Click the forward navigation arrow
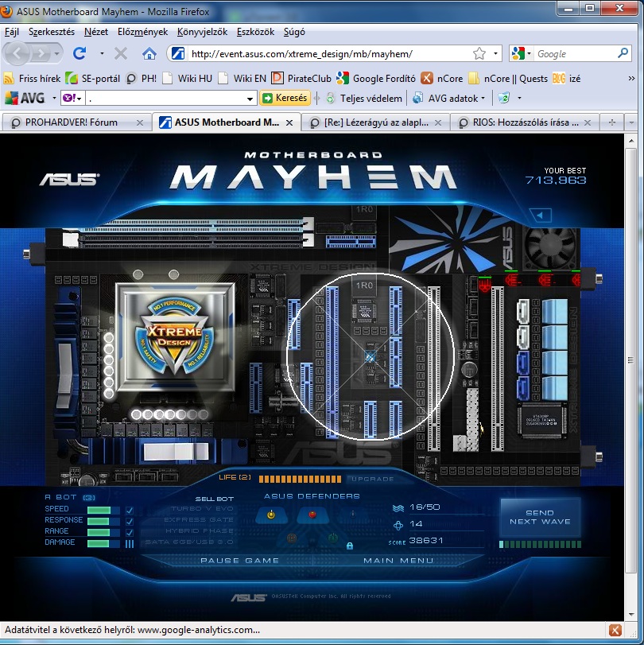The width and height of the screenshot is (644, 645). tap(41, 53)
